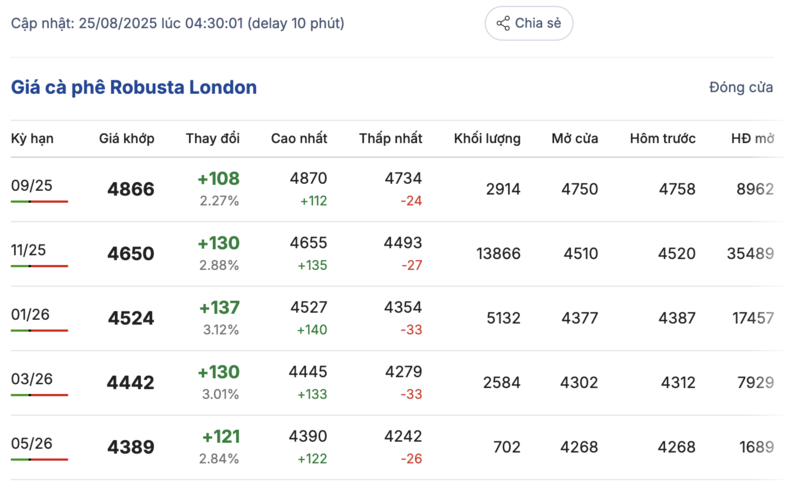800x491 pixels.
Task: Click the Thấp nhất column header
Action: pos(391,138)
